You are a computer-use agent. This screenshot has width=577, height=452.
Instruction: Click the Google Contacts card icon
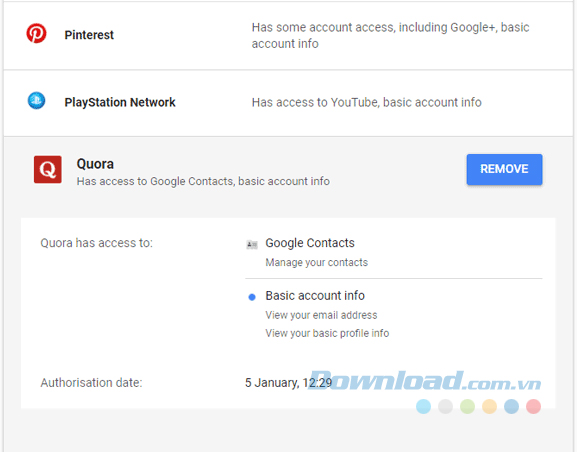point(252,244)
